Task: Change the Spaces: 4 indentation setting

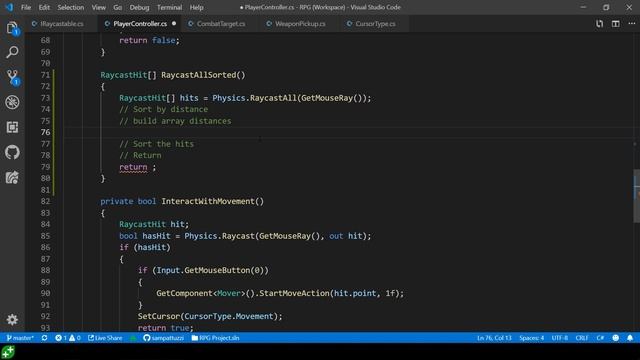Action: click(x=531, y=338)
